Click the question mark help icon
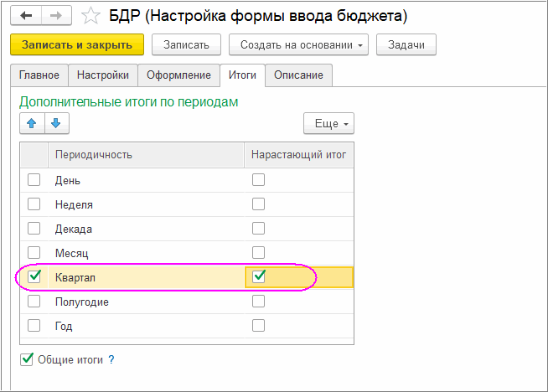Image resolution: width=548 pixels, height=392 pixels. [111, 360]
